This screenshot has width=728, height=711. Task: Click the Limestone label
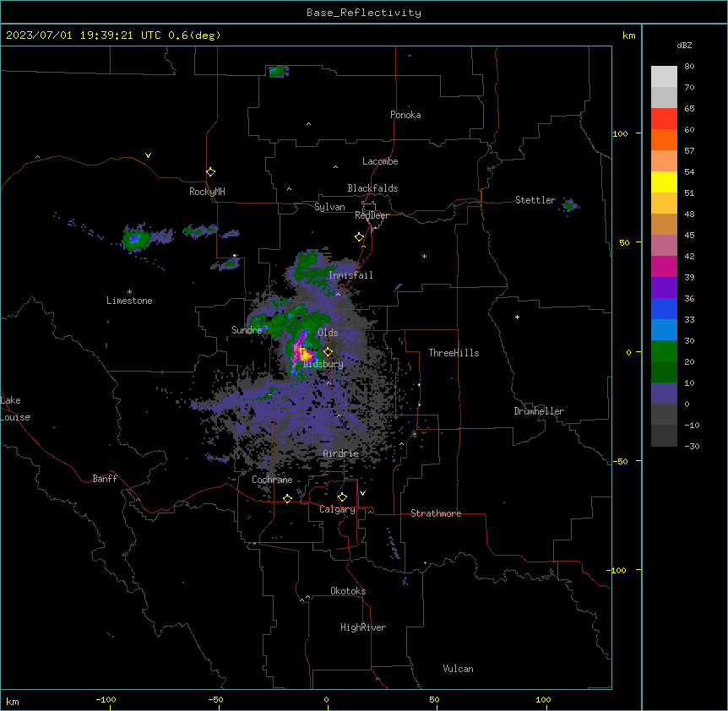click(x=129, y=301)
